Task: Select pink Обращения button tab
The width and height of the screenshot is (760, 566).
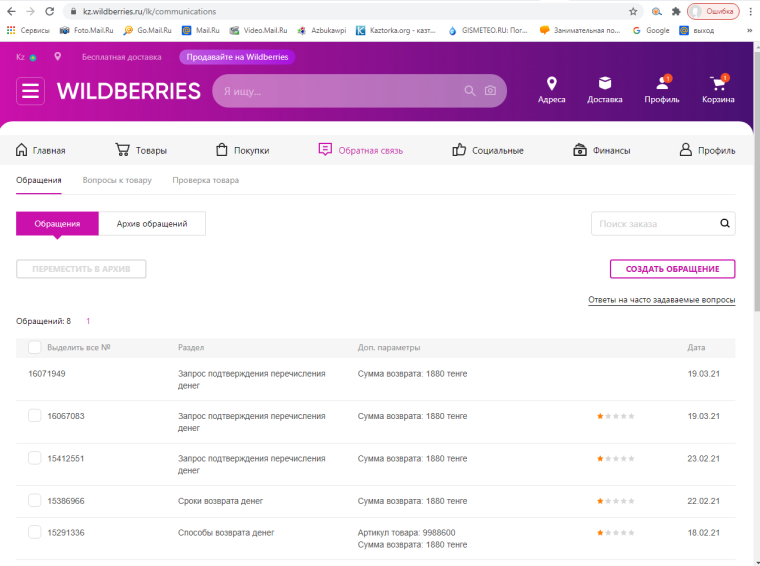Action: click(57, 223)
